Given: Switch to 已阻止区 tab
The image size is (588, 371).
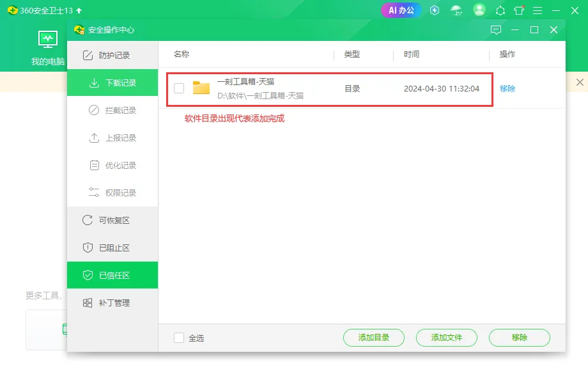Looking at the screenshot, I should pos(112,248).
